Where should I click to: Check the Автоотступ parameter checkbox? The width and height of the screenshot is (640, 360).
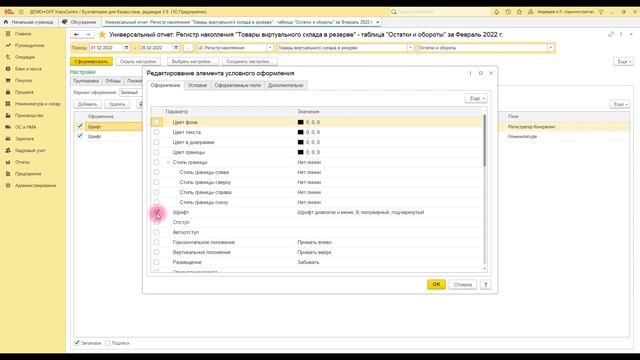click(x=156, y=232)
